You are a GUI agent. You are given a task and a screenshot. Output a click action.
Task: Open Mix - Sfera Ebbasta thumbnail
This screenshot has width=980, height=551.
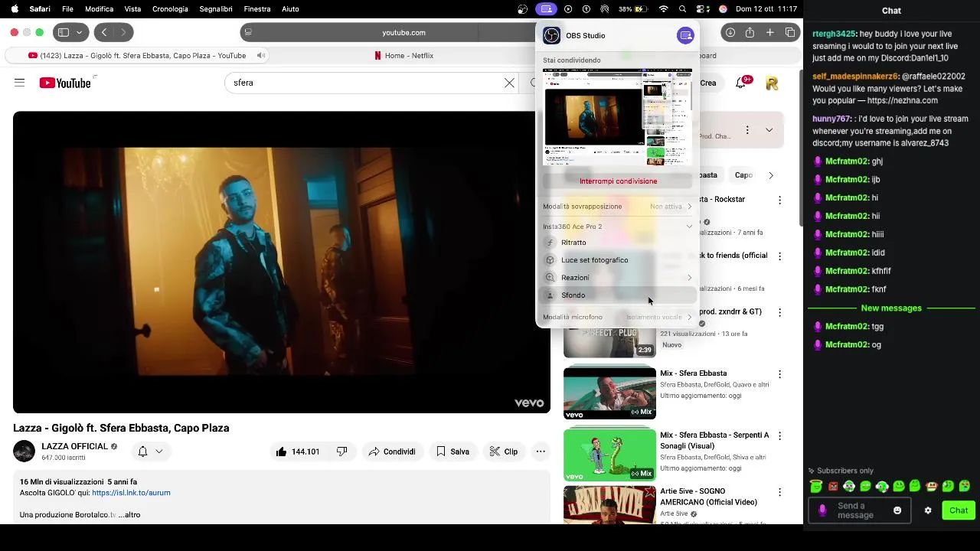coord(609,393)
